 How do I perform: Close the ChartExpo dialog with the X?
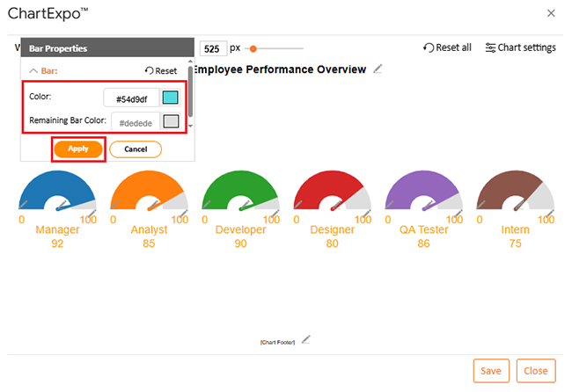(551, 13)
